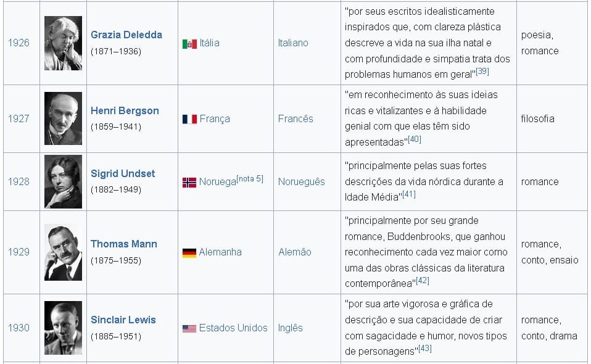Click the United States flag icon
The width and height of the screenshot is (591, 364).
click(189, 328)
